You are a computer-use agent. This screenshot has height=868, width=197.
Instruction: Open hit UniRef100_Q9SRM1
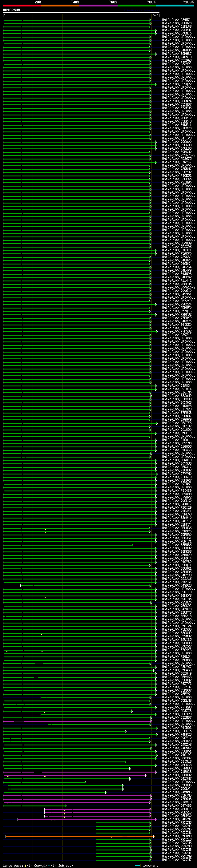pos(176,30)
